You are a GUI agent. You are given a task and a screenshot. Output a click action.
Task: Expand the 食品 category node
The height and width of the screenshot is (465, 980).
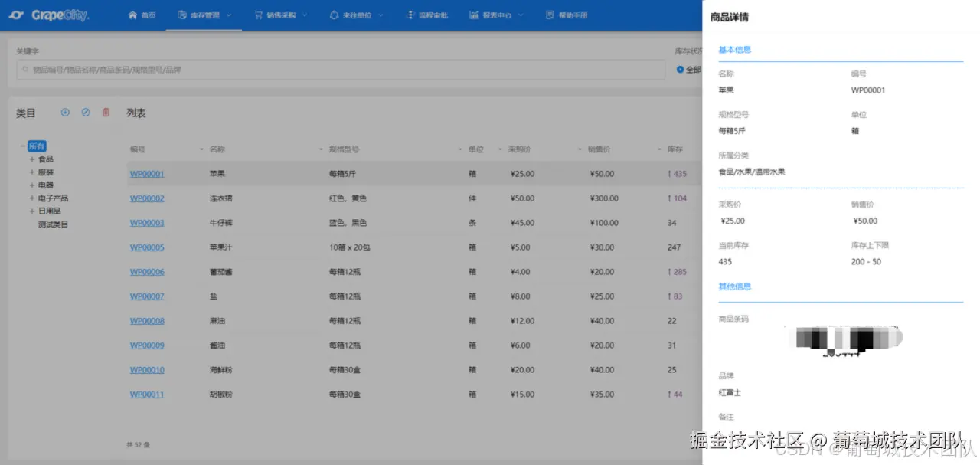(x=32, y=159)
